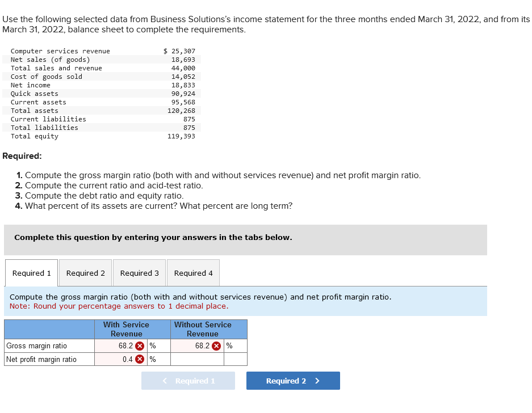Select the Required 4 tab
The width and height of the screenshot is (532, 413).
[193, 272]
